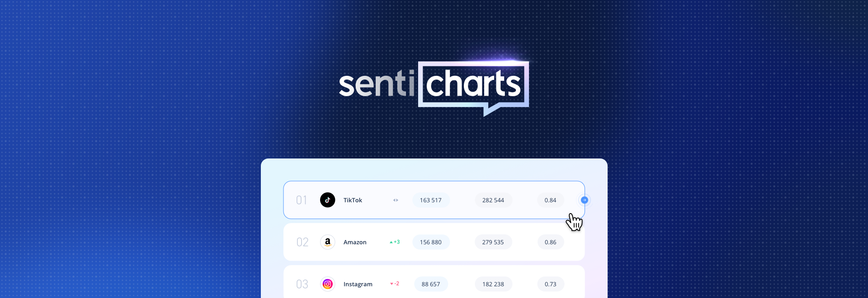Click TikTok's 163 517 value pill
The width and height of the screenshot is (868, 298).
point(430,200)
